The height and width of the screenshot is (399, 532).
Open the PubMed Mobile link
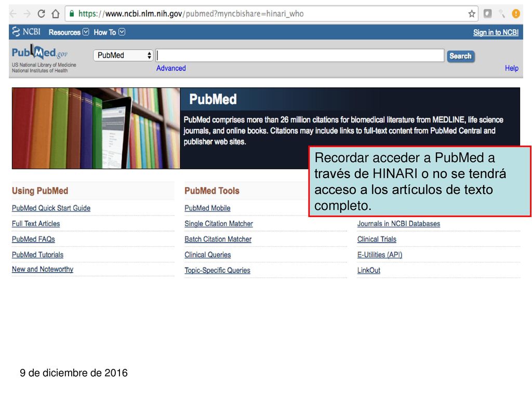click(207, 208)
